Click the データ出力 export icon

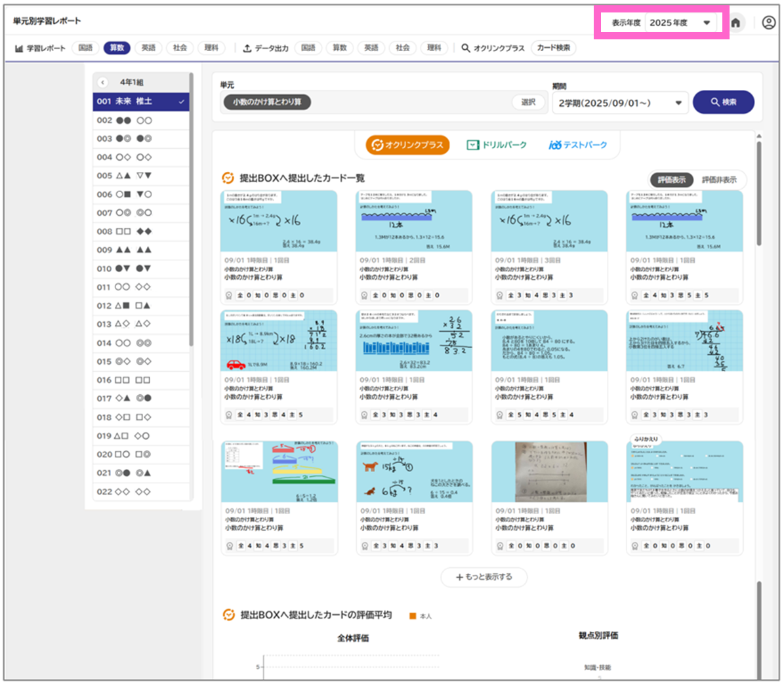(247, 49)
